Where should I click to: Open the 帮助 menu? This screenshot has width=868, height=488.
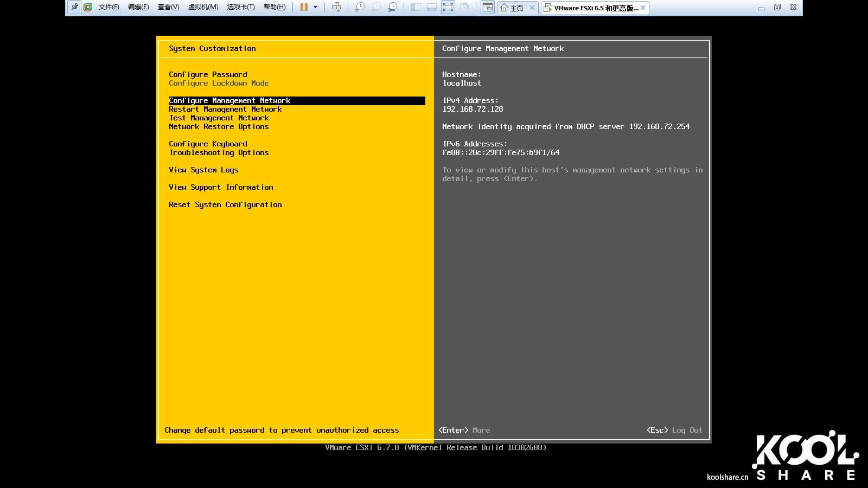274,7
